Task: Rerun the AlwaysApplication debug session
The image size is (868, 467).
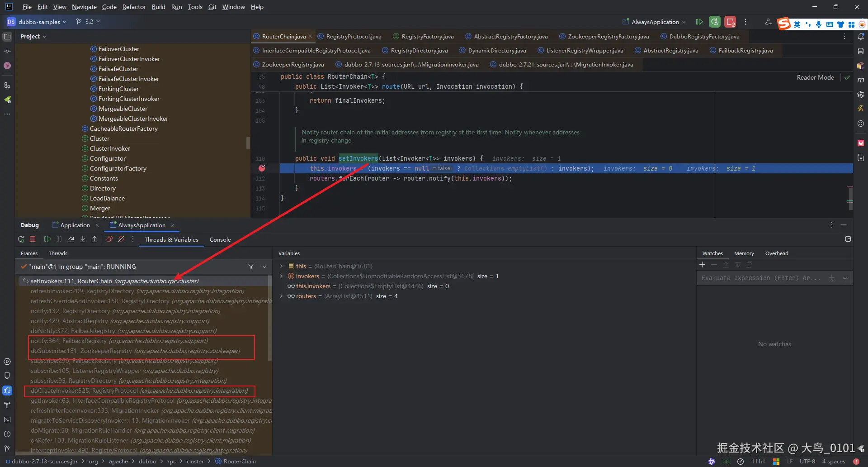Action: click(21, 239)
